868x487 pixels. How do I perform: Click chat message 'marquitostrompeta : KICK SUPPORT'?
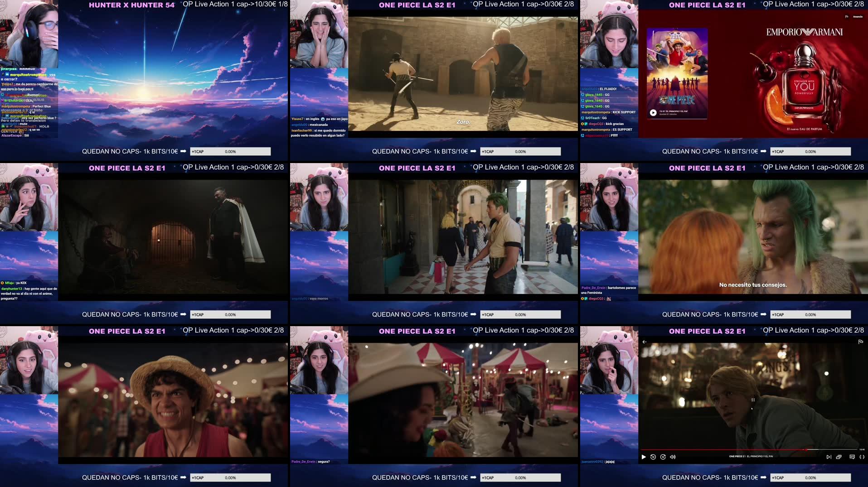[x=608, y=112]
